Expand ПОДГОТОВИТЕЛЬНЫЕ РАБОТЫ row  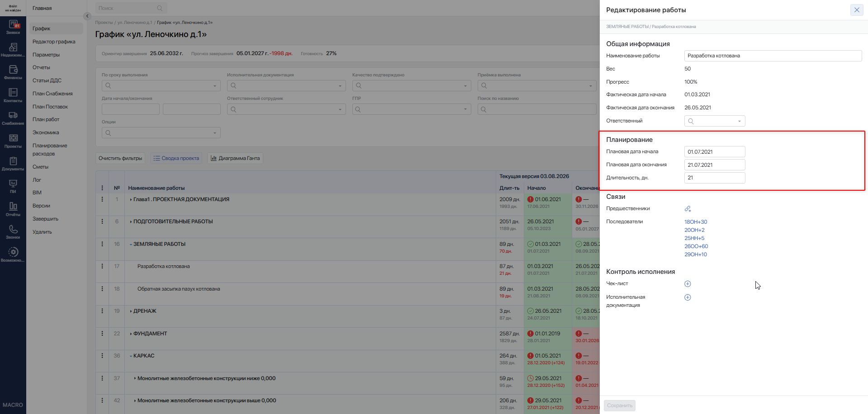(131, 221)
